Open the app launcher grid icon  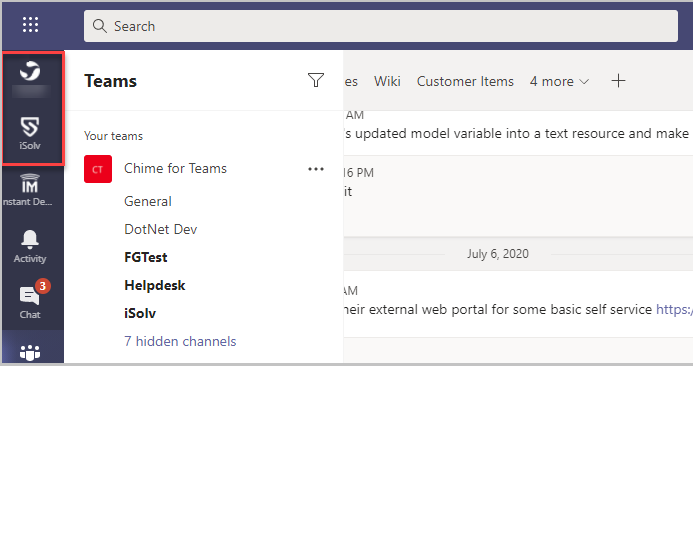click(30, 25)
